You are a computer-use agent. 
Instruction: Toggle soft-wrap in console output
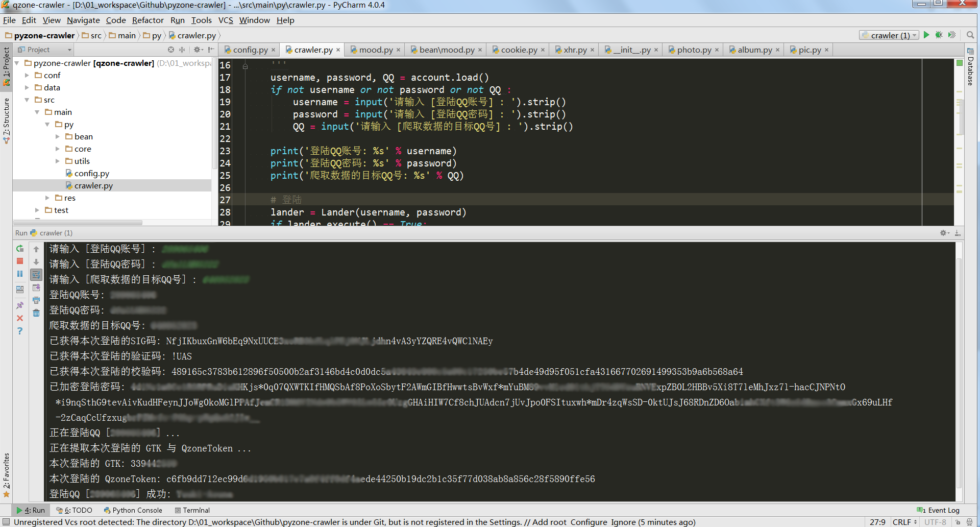click(36, 274)
